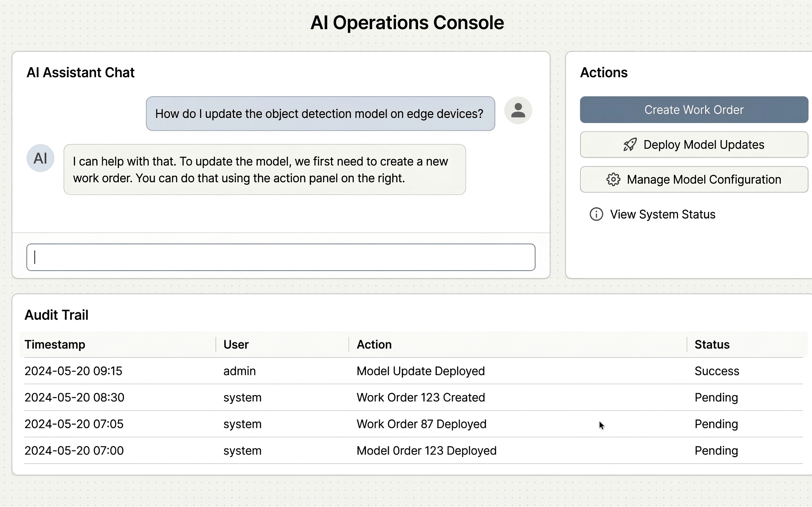This screenshot has height=507, width=812.
Task: Click the Audit Trail heading
Action: [x=57, y=315]
